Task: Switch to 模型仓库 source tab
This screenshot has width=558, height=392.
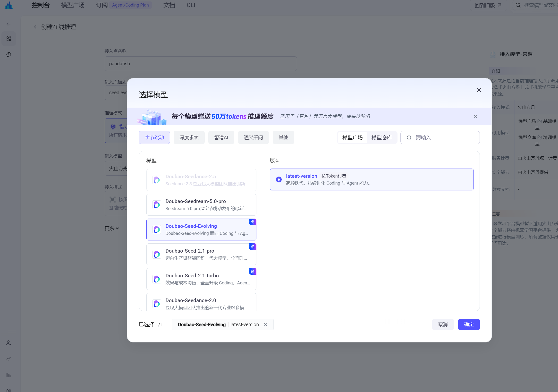Action: pyautogui.click(x=381, y=138)
